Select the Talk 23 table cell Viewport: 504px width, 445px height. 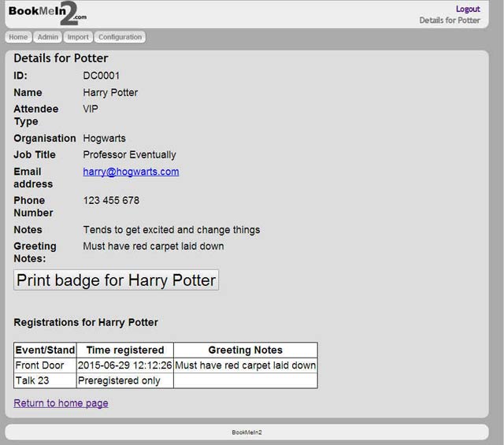coord(45,380)
